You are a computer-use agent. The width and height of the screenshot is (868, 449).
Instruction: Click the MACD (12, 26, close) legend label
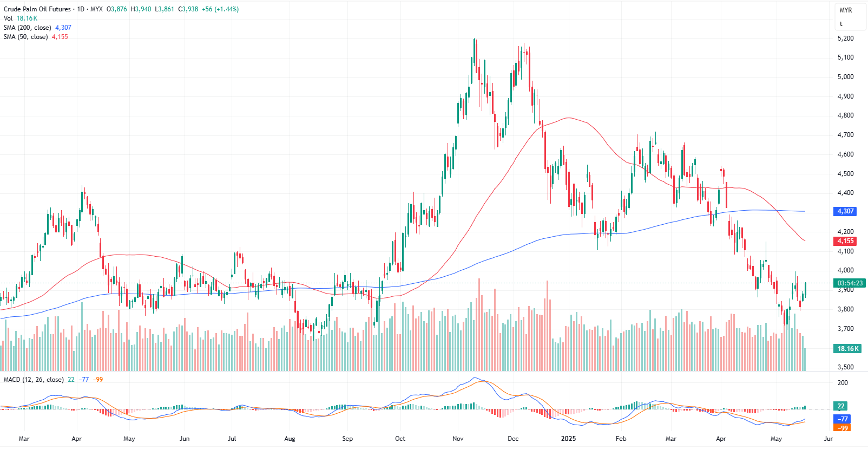pyautogui.click(x=33, y=380)
